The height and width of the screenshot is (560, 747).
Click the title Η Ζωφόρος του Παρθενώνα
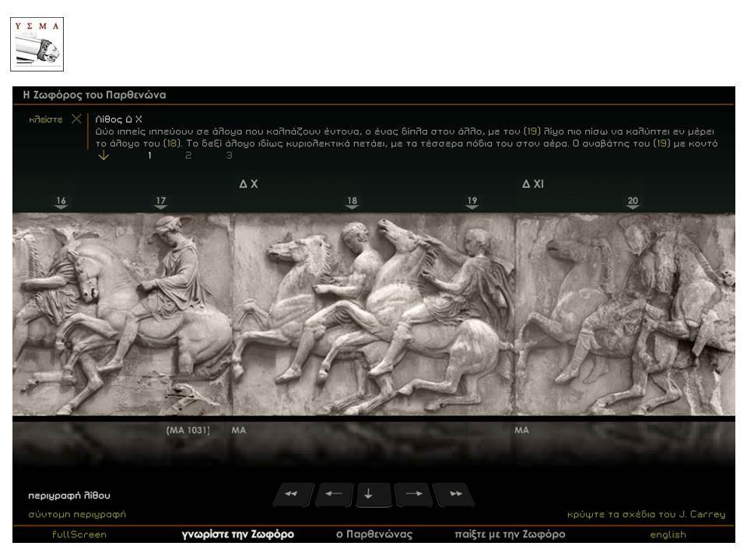94,95
